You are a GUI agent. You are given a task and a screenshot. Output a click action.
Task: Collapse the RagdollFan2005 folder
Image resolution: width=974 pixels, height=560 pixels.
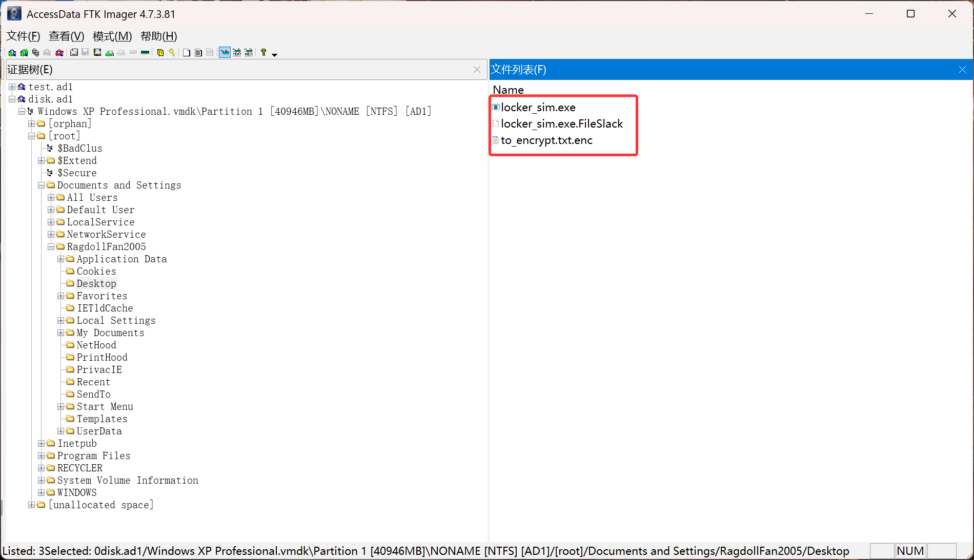click(51, 247)
